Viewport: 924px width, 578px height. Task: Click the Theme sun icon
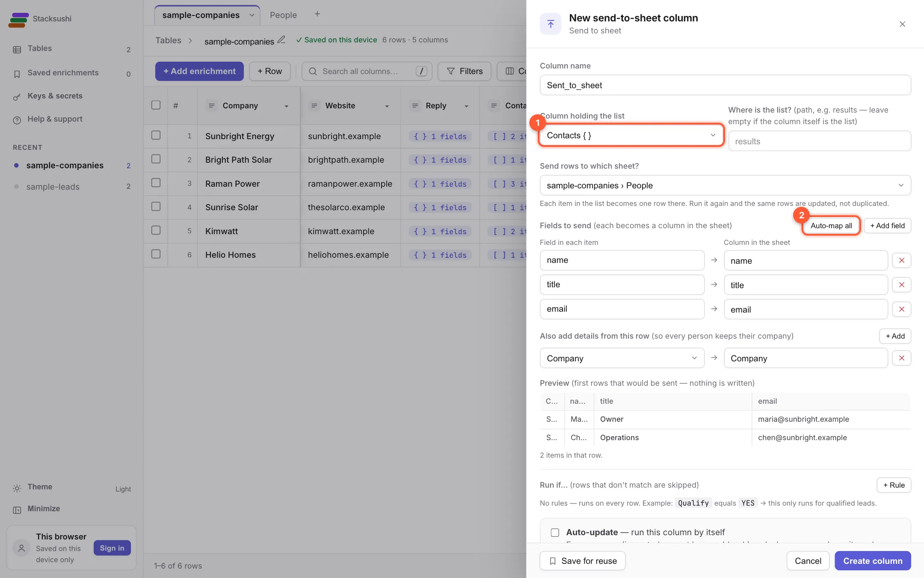click(x=17, y=488)
